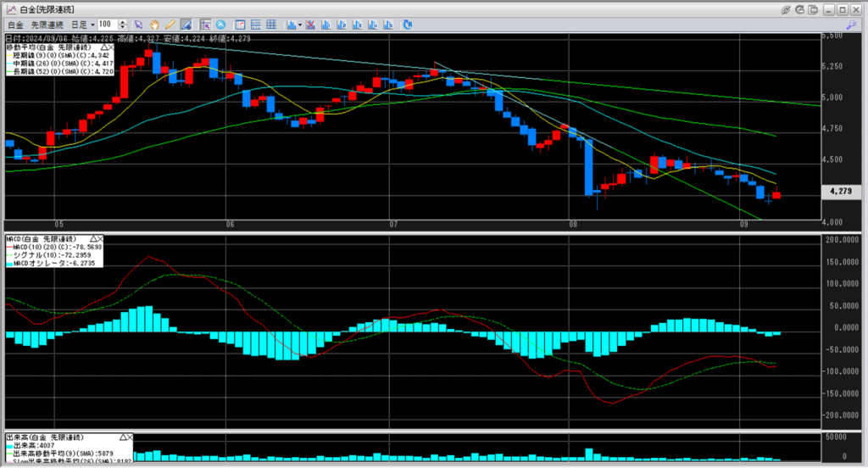This screenshot has height=468, width=868.
Task: Choose the pencil drawing tool
Action: (170, 25)
